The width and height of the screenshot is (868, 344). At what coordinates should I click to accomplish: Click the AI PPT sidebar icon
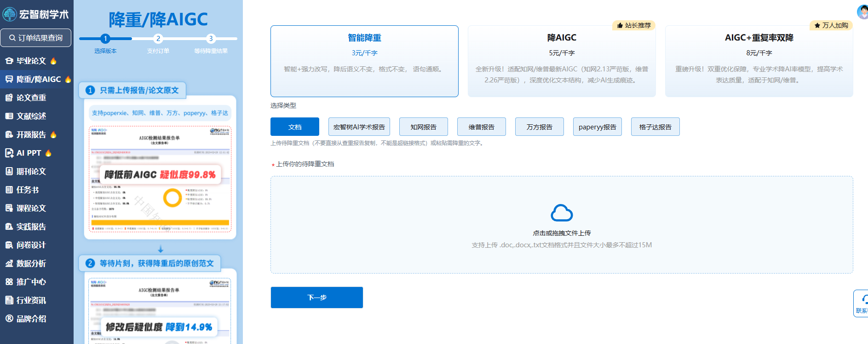coord(9,153)
